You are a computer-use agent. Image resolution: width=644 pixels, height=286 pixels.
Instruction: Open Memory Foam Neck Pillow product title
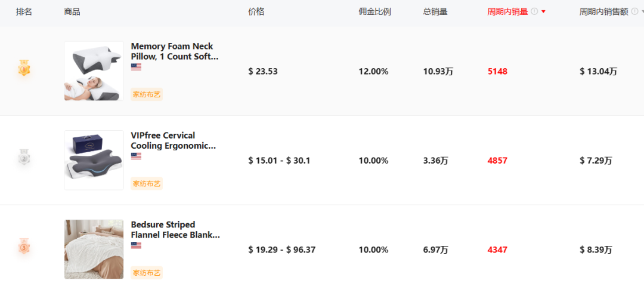coord(175,51)
